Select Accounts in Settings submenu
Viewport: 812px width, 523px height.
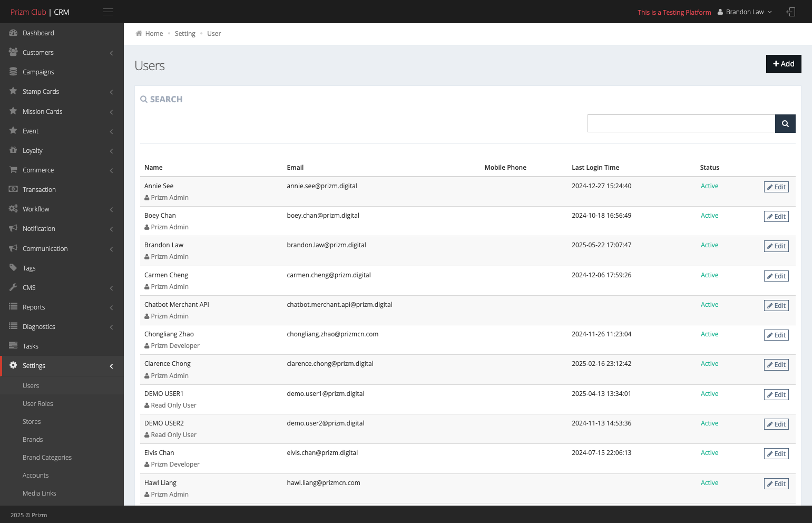click(35, 475)
